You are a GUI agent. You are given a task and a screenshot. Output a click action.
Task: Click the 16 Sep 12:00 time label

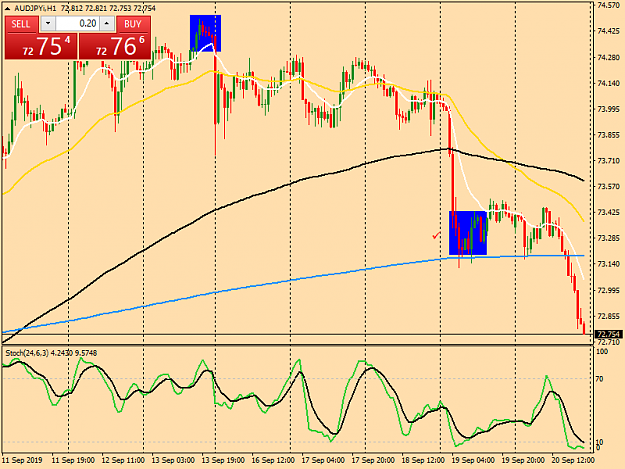pyautogui.click(x=273, y=460)
